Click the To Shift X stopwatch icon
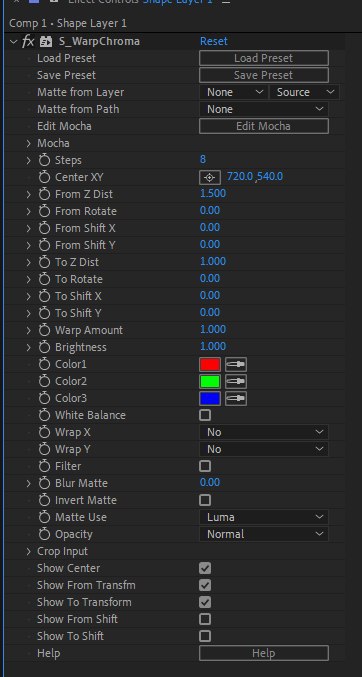The height and width of the screenshot is (677, 362). (x=44, y=296)
